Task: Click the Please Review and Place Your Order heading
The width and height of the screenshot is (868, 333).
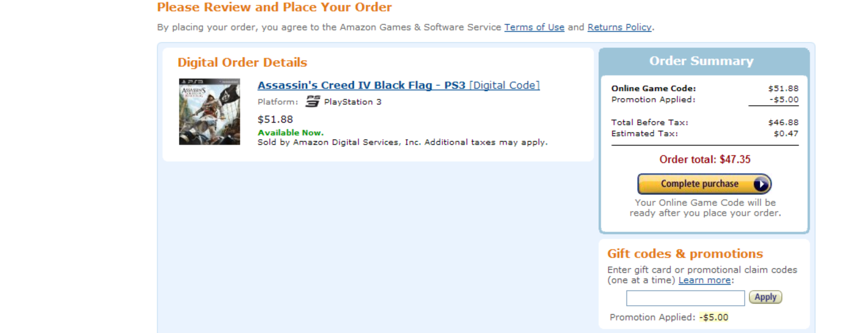Action: click(274, 7)
